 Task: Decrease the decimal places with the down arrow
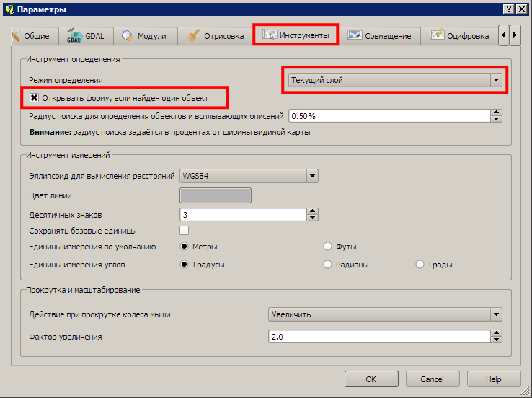click(312, 218)
